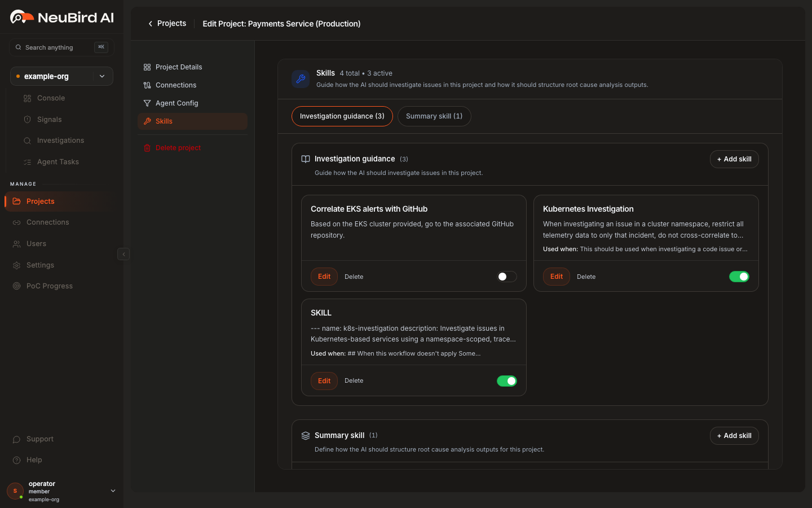Focus the Search anything field
This screenshot has height=508, width=812.
pyautogui.click(x=61, y=47)
